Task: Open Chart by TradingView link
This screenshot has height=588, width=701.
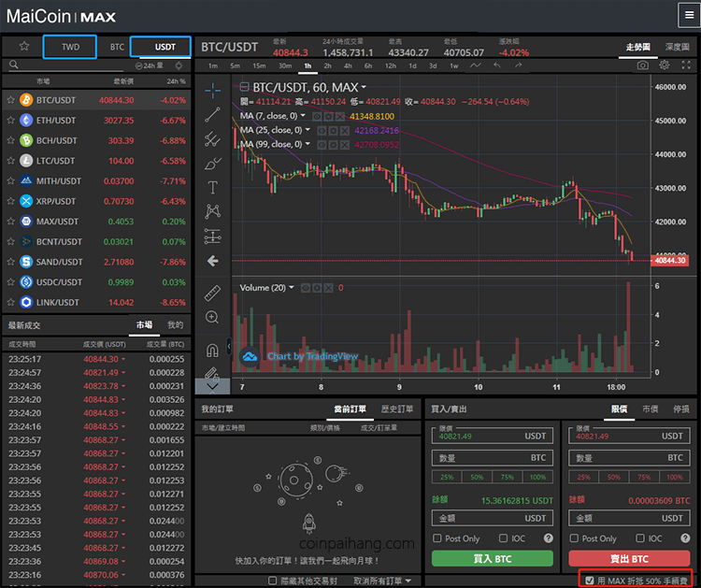Action: [312, 356]
